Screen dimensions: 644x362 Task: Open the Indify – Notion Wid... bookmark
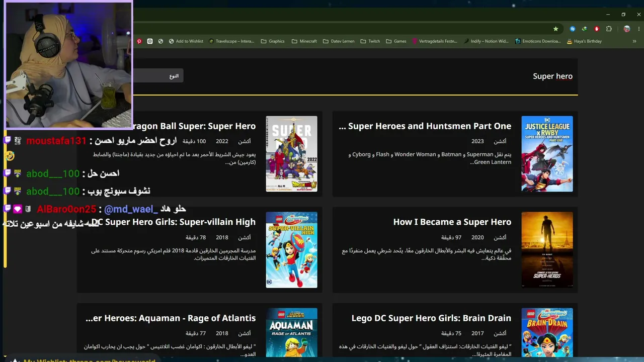(x=486, y=41)
